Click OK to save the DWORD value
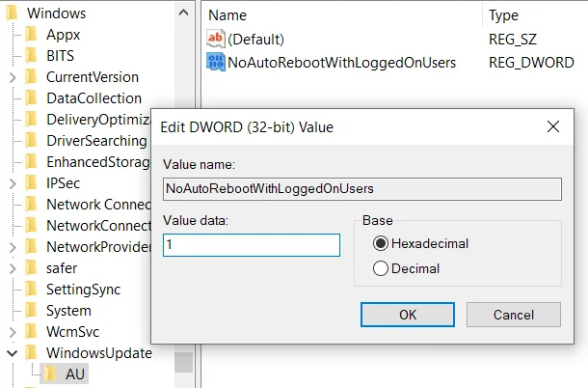 408,315
